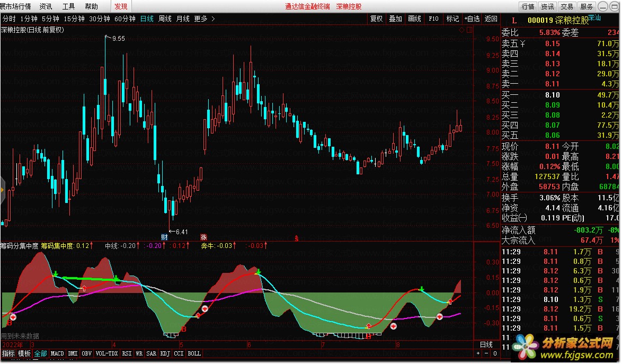Screen dimensions: 622x364
Task: Select the 30分钟 period tab
Action: point(100,19)
